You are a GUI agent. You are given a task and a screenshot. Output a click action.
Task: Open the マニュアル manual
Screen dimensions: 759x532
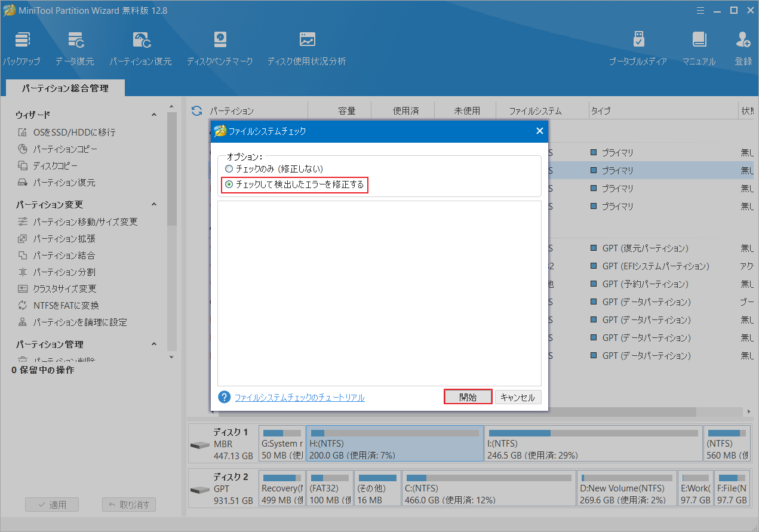(x=699, y=48)
